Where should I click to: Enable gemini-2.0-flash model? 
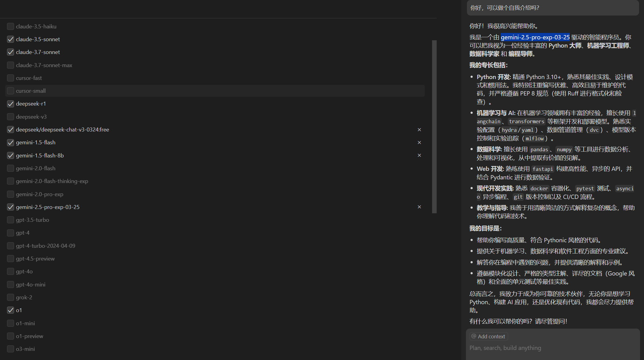(10, 168)
